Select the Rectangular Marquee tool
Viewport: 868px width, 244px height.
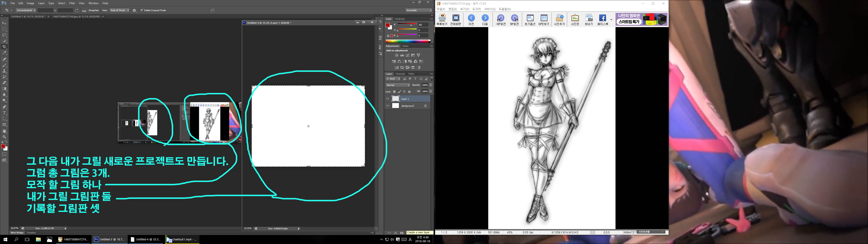[x=4, y=29]
